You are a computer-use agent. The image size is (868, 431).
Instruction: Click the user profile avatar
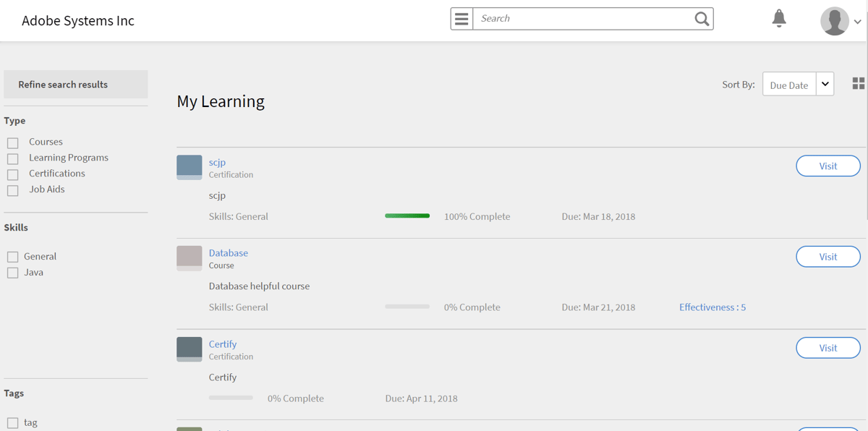coord(833,20)
